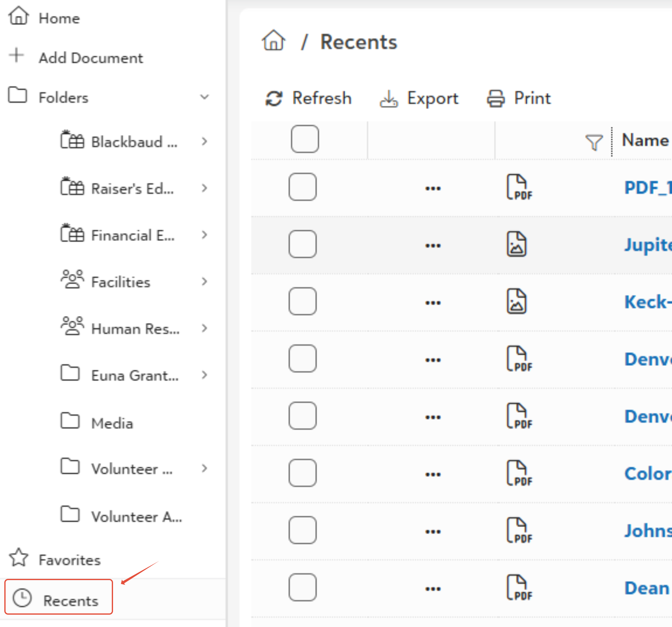
Task: Select Add Document in the sidebar
Action: (x=90, y=58)
